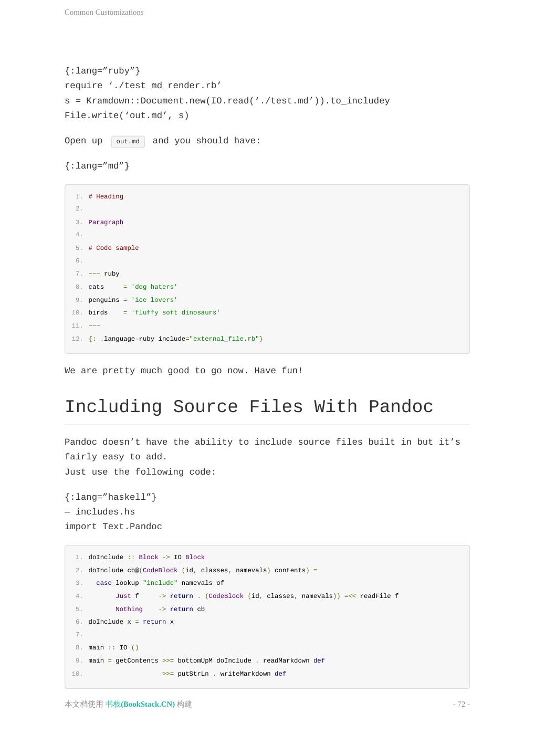
Task: Click the "external_file.rb" string in code
Action: pyautogui.click(x=224, y=339)
